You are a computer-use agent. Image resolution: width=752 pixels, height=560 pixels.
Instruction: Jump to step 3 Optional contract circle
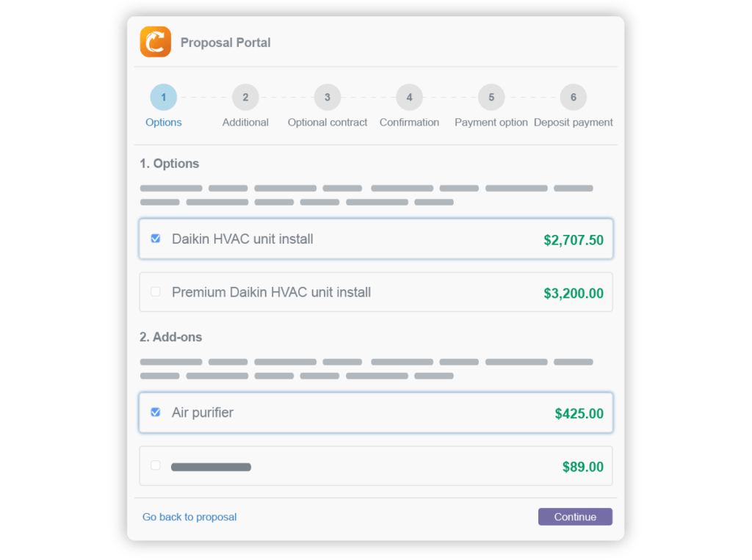tap(328, 97)
